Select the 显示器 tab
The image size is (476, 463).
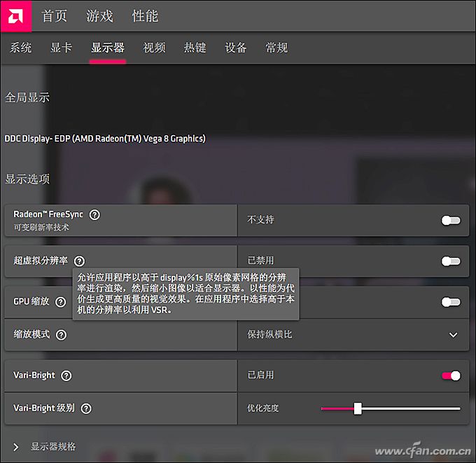[108, 48]
